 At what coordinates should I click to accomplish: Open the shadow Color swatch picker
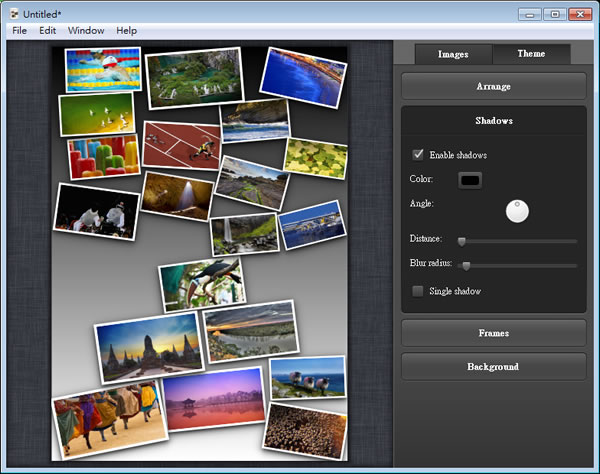pos(470,180)
